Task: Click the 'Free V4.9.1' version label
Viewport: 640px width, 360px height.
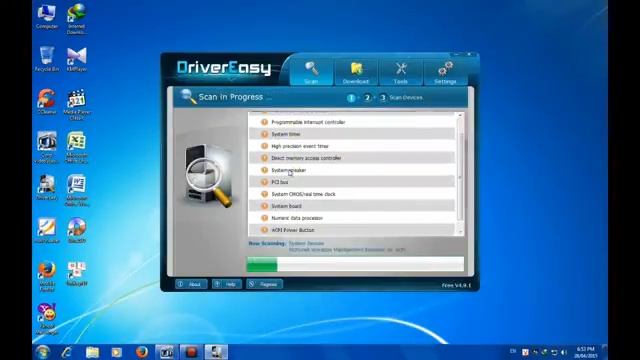Action: coord(456,285)
